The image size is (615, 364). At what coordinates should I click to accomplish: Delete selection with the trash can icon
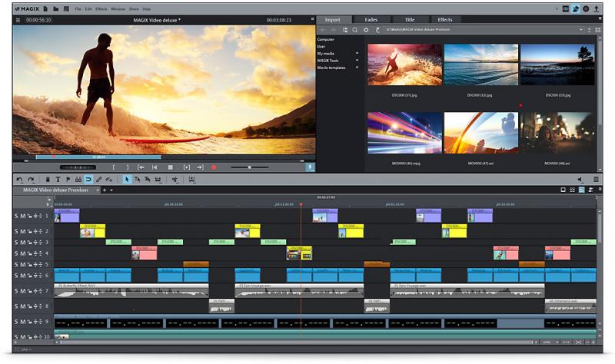tap(48, 179)
